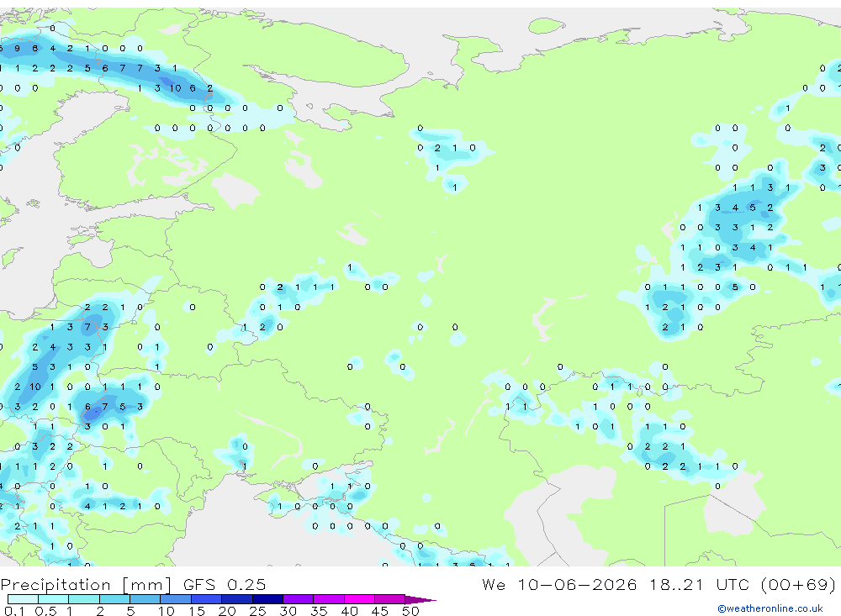
Task: Click the 'GFS 0.25' model label
Action: pos(225,584)
